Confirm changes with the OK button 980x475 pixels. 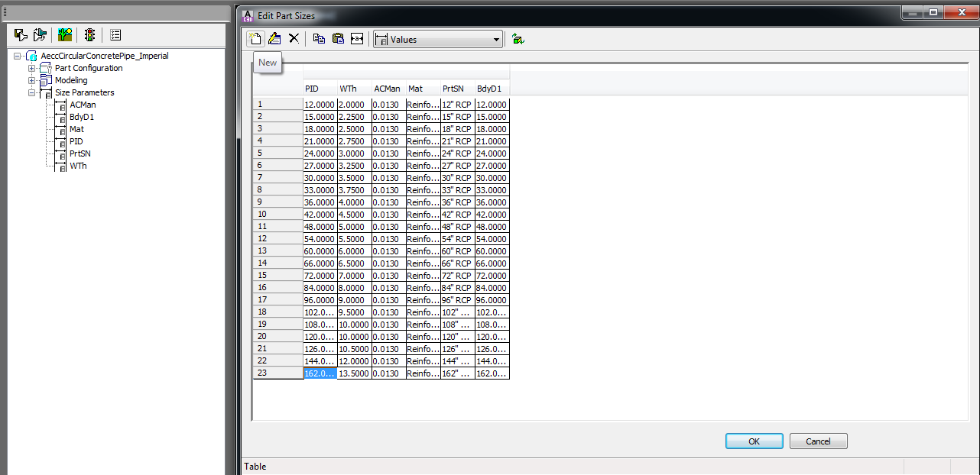pyautogui.click(x=754, y=441)
